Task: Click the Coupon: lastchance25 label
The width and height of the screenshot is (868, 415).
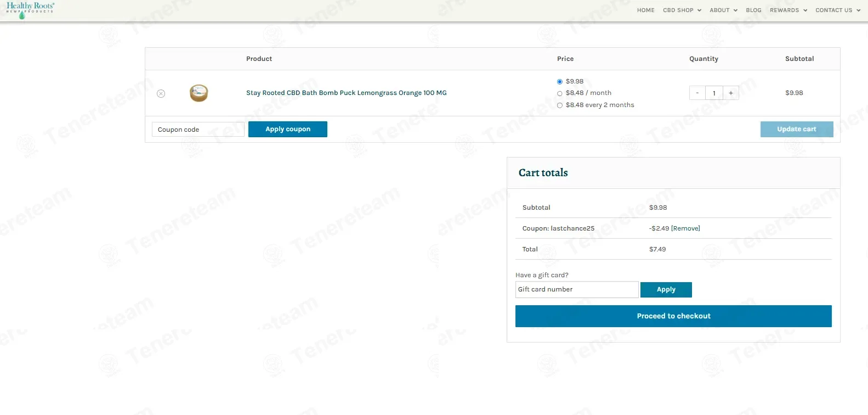Action: pyautogui.click(x=558, y=228)
